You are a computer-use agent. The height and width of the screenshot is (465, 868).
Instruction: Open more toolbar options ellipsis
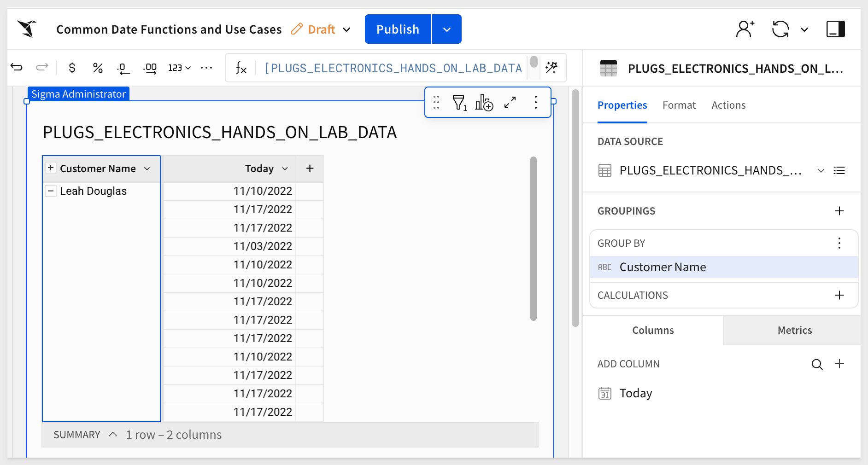[206, 68]
